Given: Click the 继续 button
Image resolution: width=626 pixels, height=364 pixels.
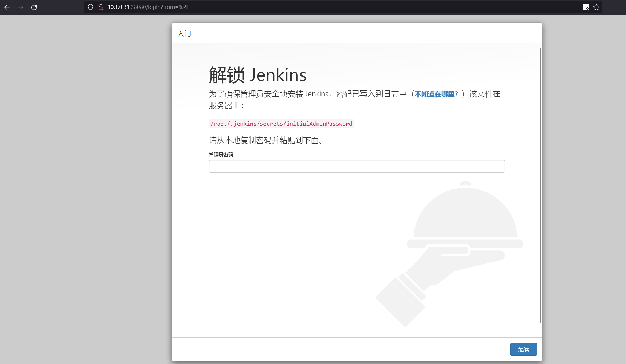Looking at the screenshot, I should (523, 349).
